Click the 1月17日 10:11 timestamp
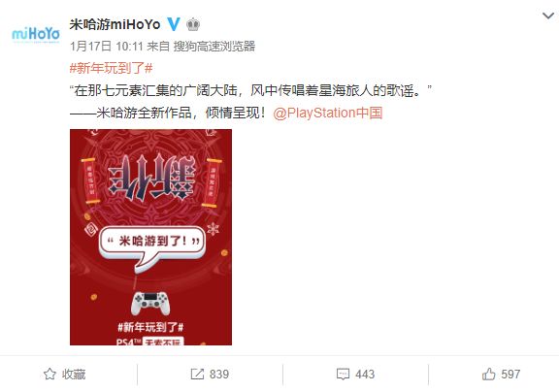This screenshot has width=559, height=392. 106,47
